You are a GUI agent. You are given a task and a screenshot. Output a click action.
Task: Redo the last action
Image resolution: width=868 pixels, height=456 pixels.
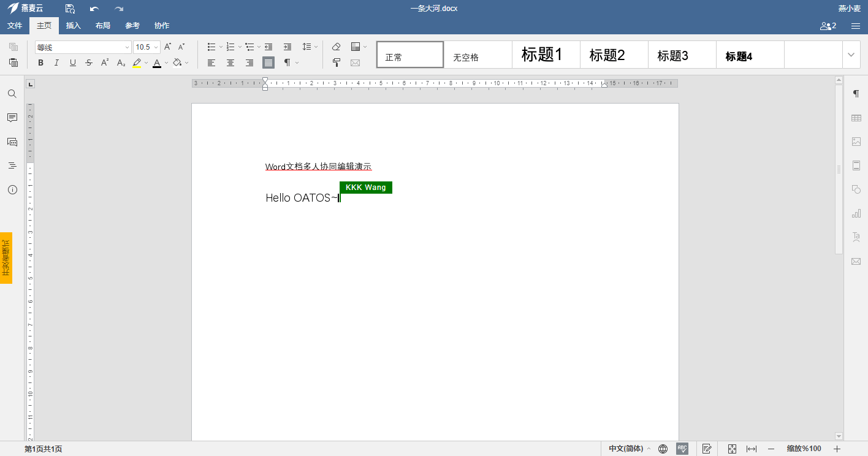click(x=119, y=9)
